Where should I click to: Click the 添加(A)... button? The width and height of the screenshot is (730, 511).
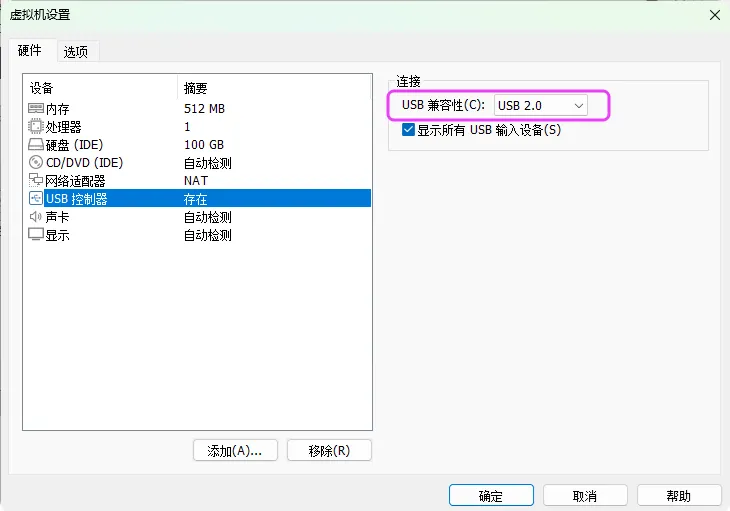(x=235, y=450)
